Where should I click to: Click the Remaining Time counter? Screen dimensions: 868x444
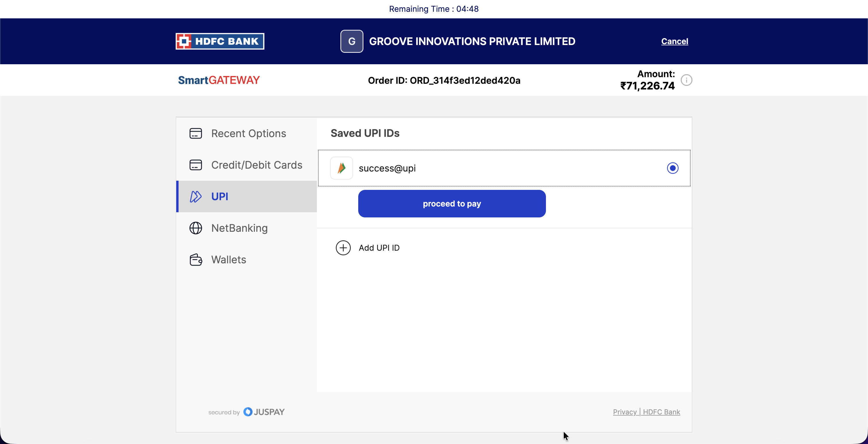[434, 9]
